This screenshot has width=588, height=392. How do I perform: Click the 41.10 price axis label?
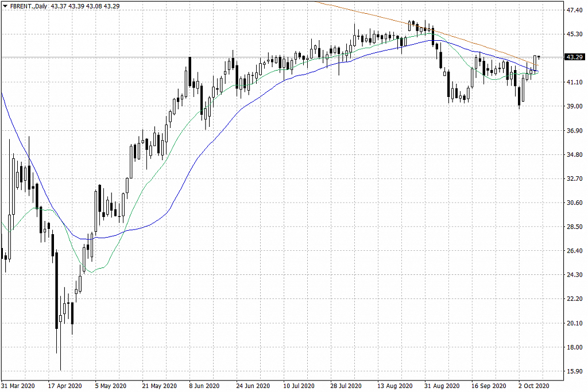(x=574, y=82)
